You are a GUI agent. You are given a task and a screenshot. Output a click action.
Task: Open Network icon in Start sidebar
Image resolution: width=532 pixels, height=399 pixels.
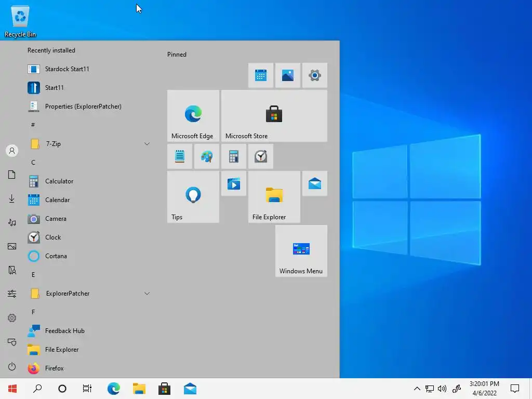click(x=12, y=342)
